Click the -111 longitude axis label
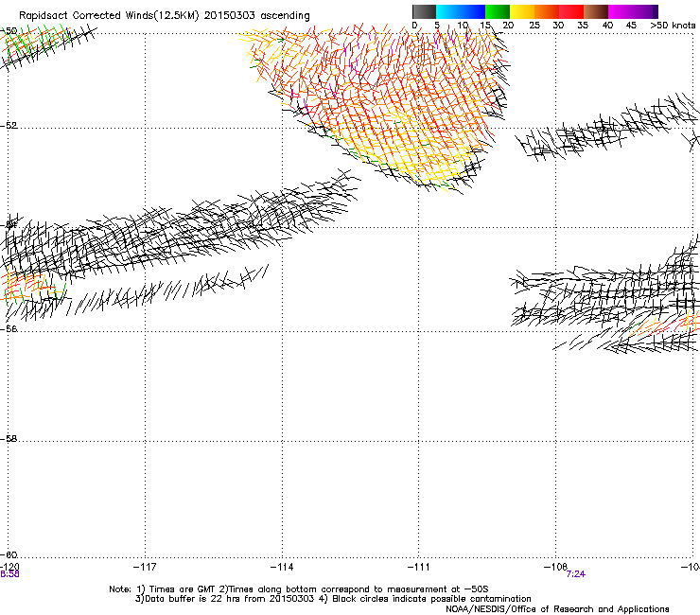Screen dimensions: 700x615 (x=419, y=567)
